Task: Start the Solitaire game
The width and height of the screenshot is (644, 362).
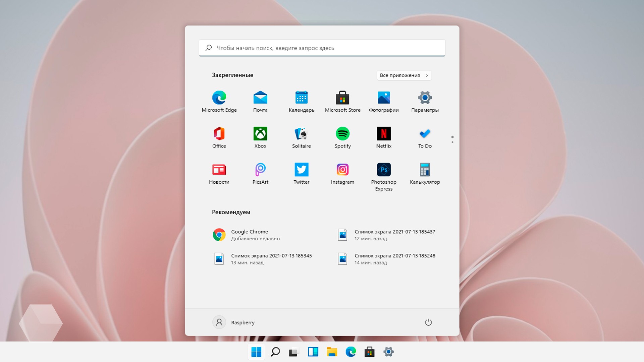Action: [301, 138]
